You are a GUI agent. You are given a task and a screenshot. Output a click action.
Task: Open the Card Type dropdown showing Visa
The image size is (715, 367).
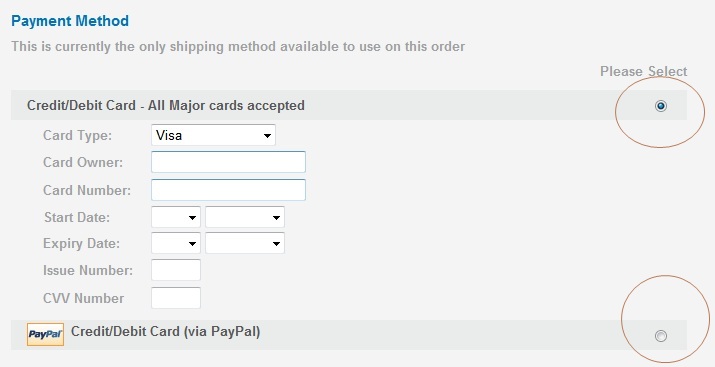point(213,135)
